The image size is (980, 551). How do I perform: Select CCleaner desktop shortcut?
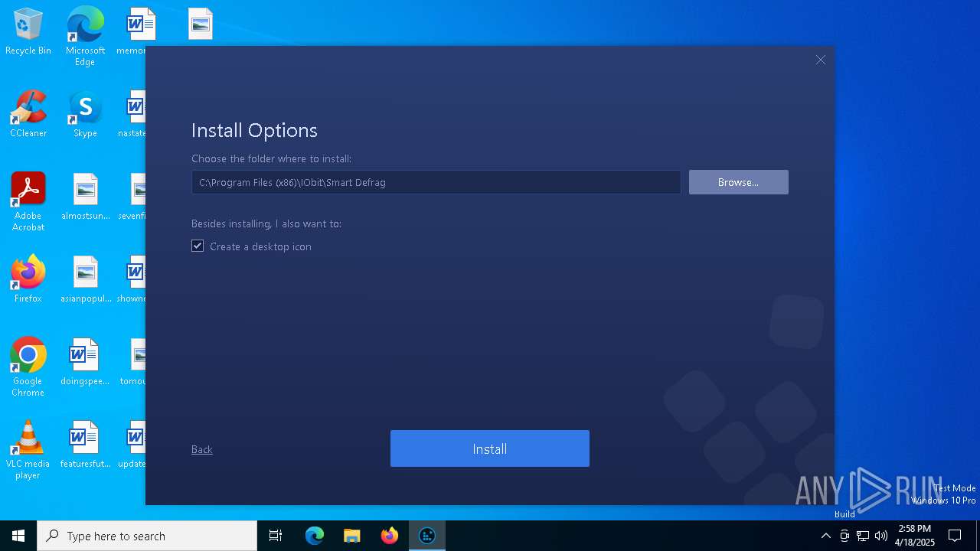click(x=28, y=115)
